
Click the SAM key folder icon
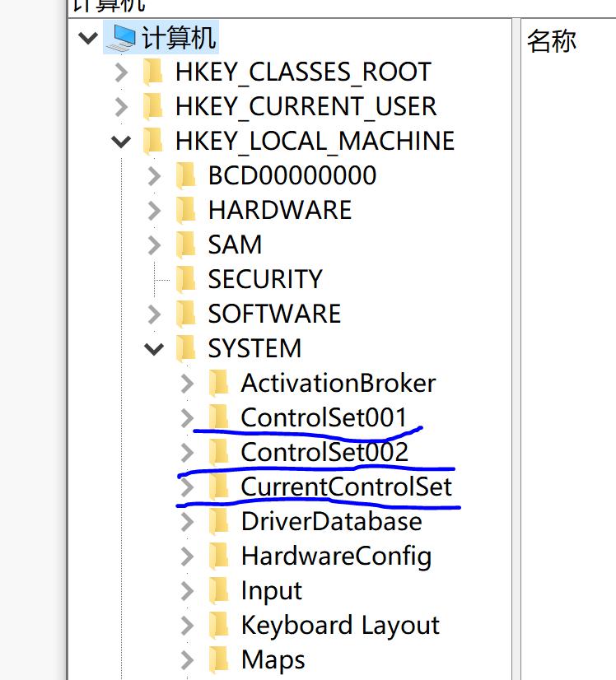pyautogui.click(x=186, y=245)
